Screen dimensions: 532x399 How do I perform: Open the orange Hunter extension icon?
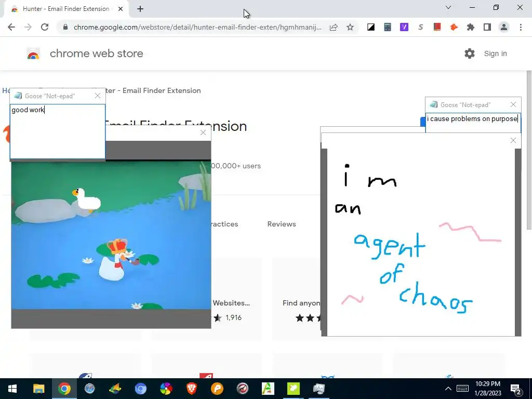point(454,27)
